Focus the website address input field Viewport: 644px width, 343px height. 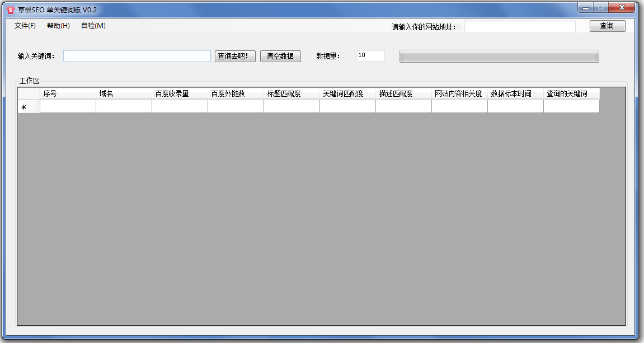(x=520, y=27)
